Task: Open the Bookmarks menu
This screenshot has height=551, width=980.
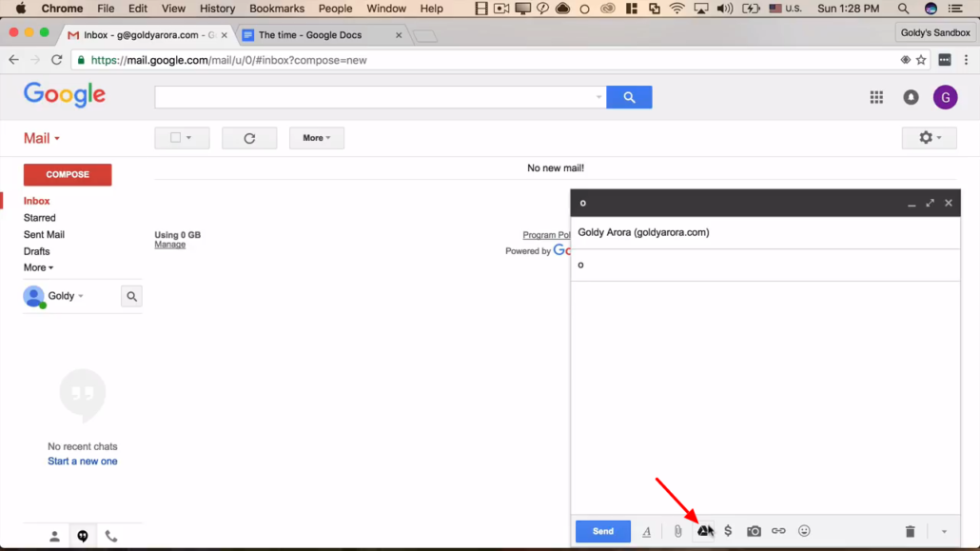Action: coord(277,9)
